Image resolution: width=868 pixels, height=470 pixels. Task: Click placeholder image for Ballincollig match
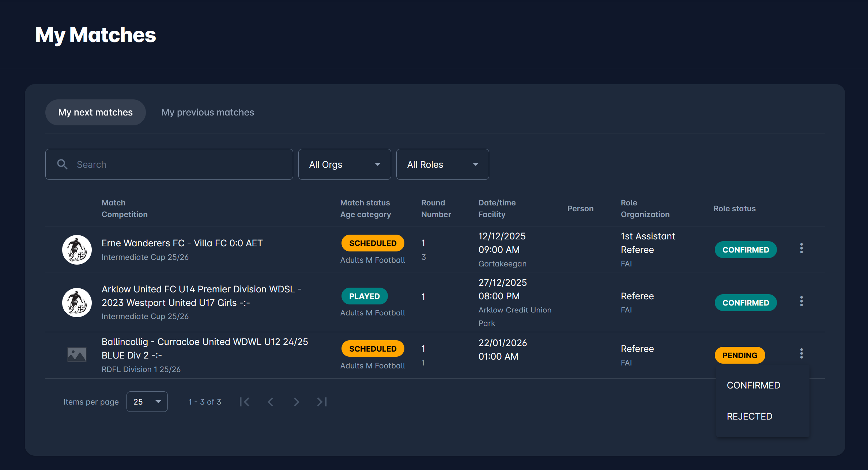point(77,355)
